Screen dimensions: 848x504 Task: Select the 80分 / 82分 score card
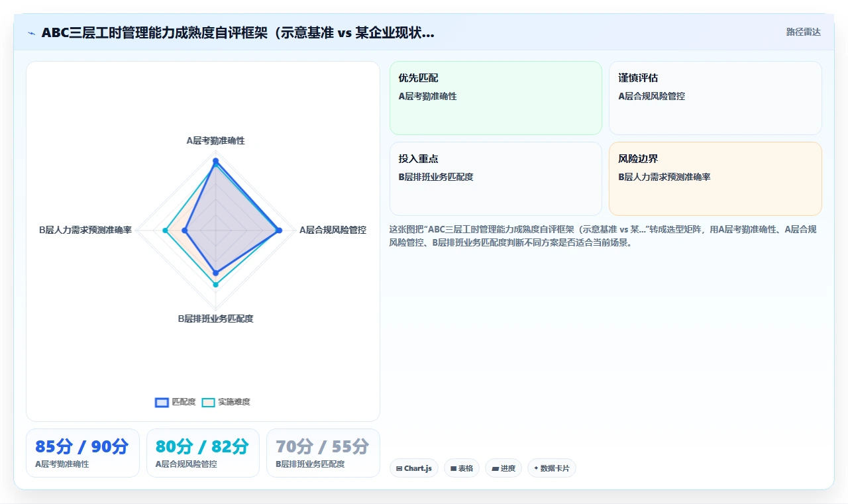click(x=203, y=453)
